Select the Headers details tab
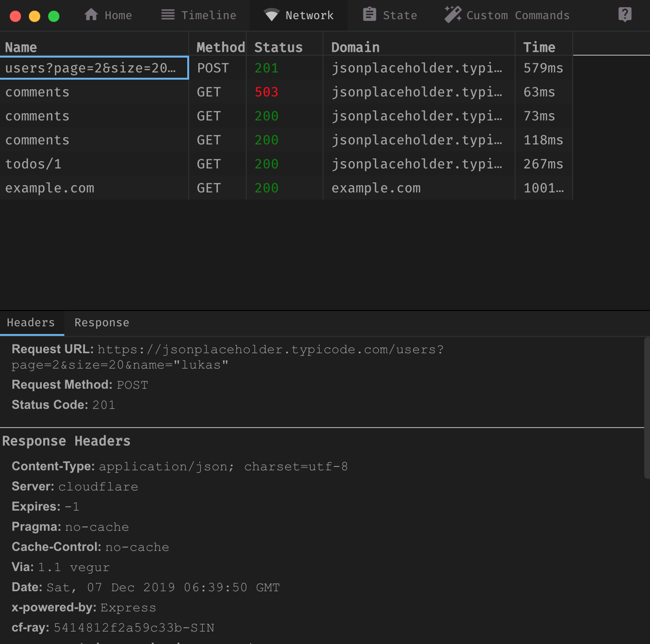This screenshot has height=644, width=650. (x=32, y=322)
